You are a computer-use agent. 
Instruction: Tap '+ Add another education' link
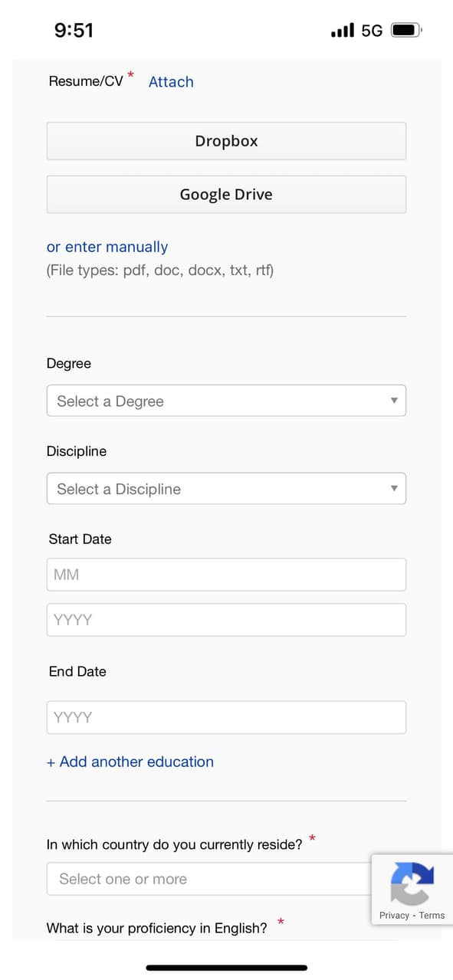coord(130,762)
